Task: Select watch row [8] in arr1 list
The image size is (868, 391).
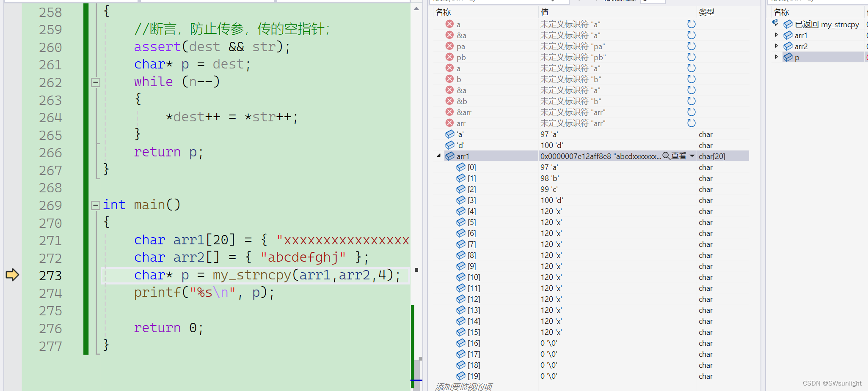Action: click(x=591, y=255)
